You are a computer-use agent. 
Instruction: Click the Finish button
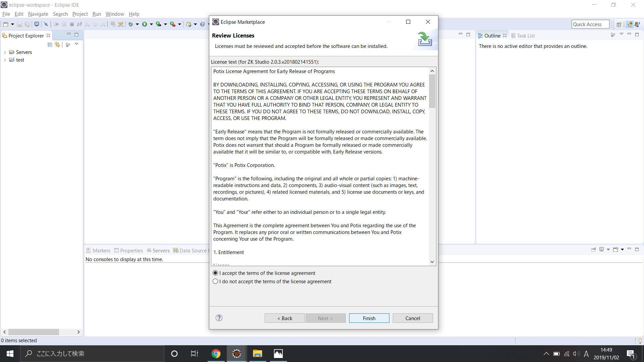tap(369, 318)
